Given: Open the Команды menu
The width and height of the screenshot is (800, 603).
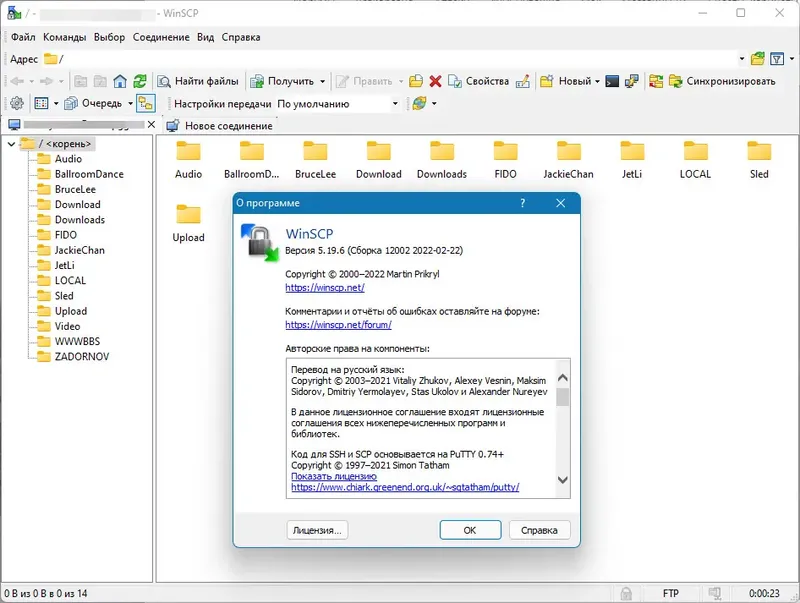Looking at the screenshot, I should tap(65, 37).
